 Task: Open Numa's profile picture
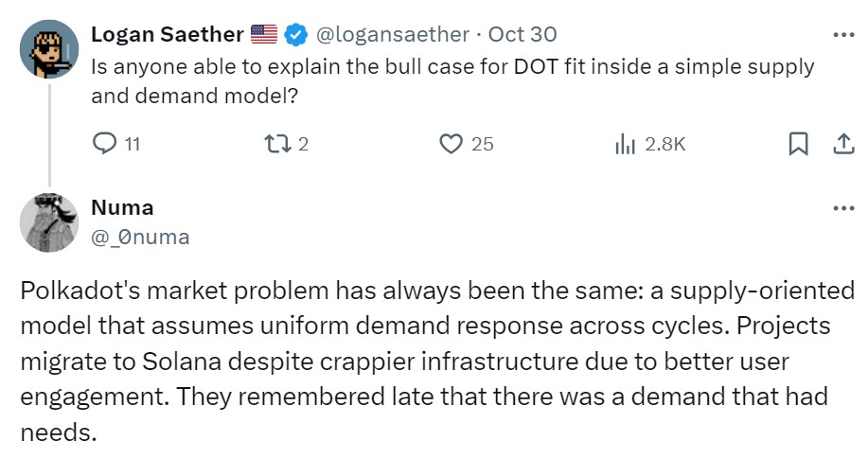coord(48,222)
